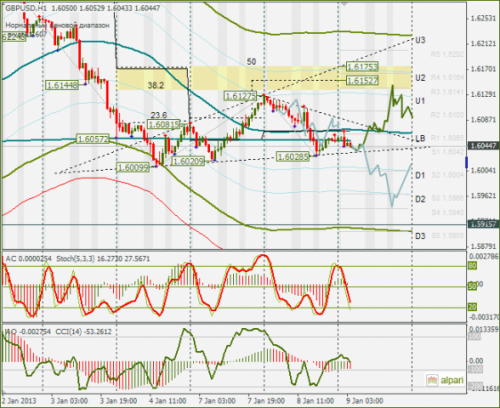The width and height of the screenshot is (500, 408).
Task: Click the S2 1.6004 pivot label
Action: point(447,175)
